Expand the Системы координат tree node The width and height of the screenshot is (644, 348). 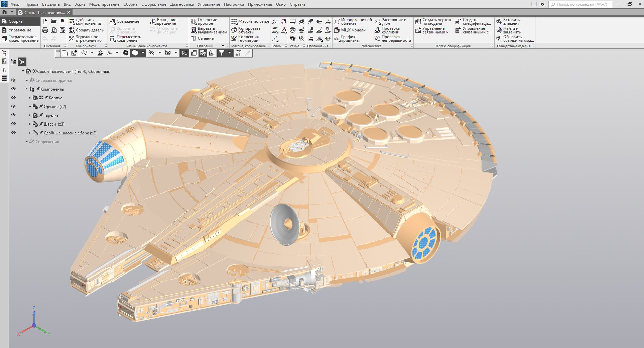tap(26, 80)
